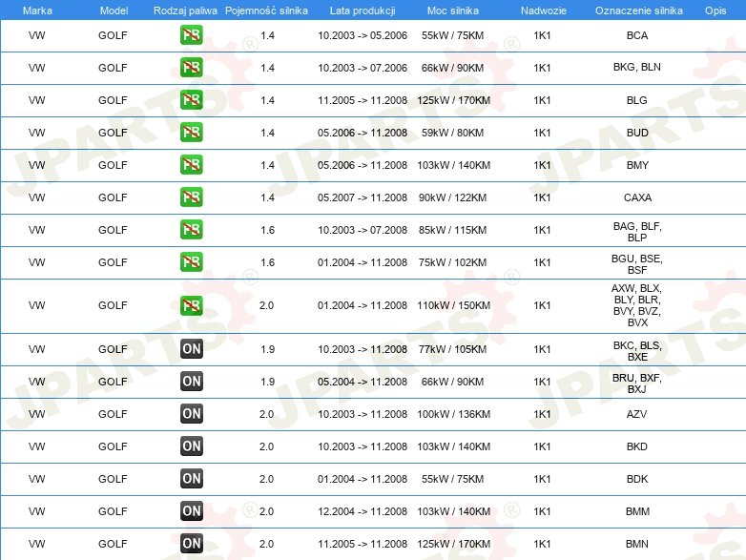The width and height of the screenshot is (746, 560).
Task: Click the Rodzaj paliwa column header
Action: point(185,10)
